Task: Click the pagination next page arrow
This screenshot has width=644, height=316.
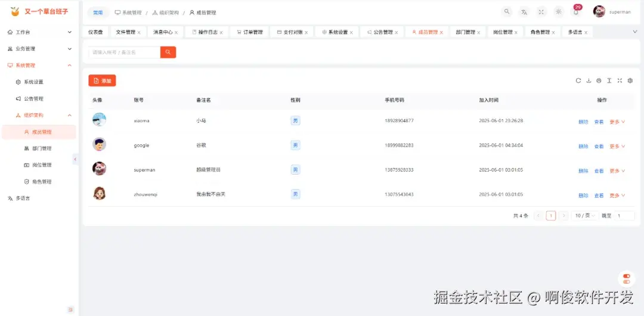Action: 564,216
